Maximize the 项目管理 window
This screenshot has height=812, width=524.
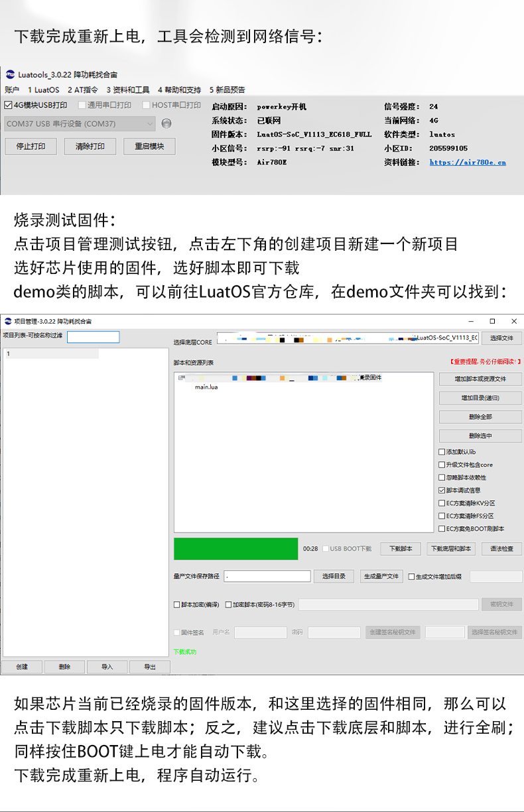492,321
